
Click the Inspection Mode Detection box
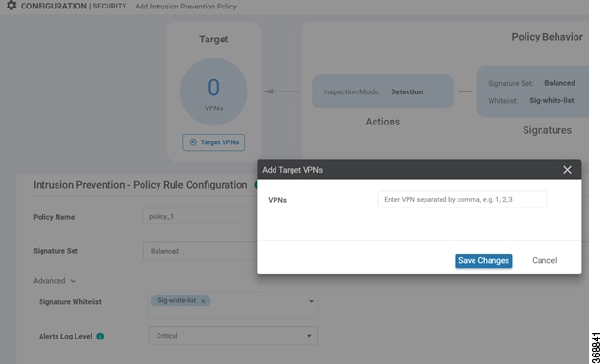coord(383,91)
